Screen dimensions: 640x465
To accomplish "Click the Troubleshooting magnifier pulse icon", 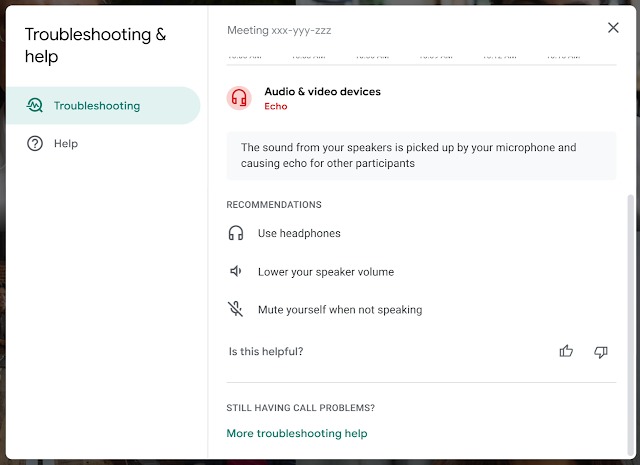I will tap(35, 106).
